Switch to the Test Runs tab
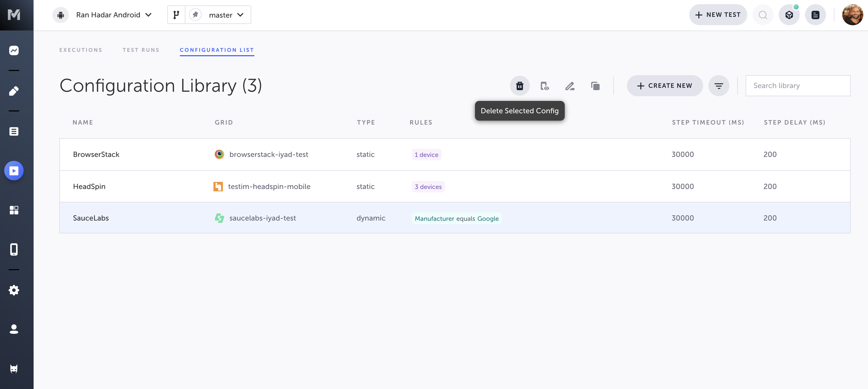 click(141, 50)
